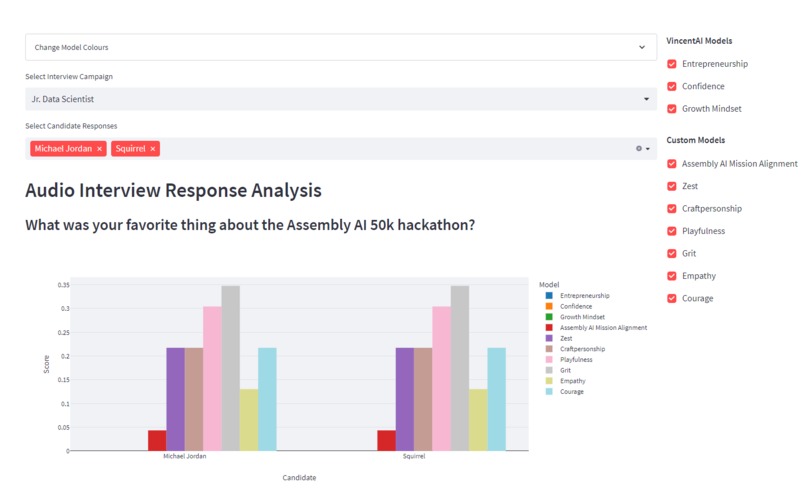Viewport: 806px width, 492px height.
Task: Toggle Confidence orange swatch in chart legend
Action: click(549, 306)
